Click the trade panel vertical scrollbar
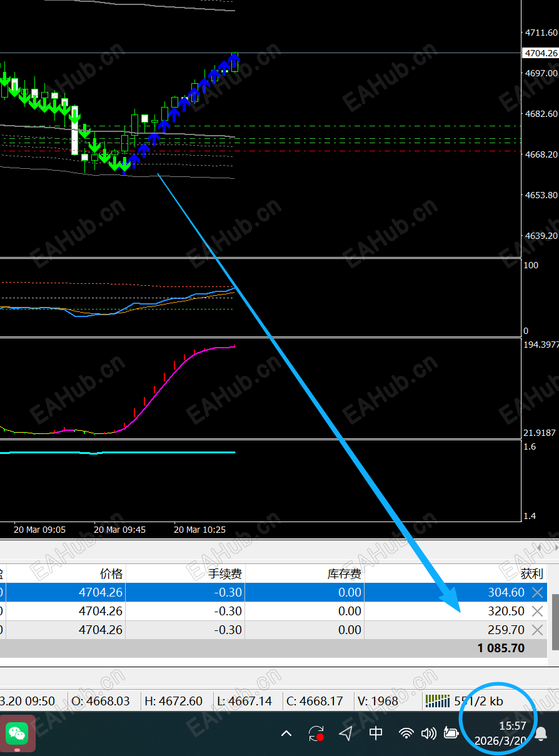The image size is (559, 756). pos(555,622)
